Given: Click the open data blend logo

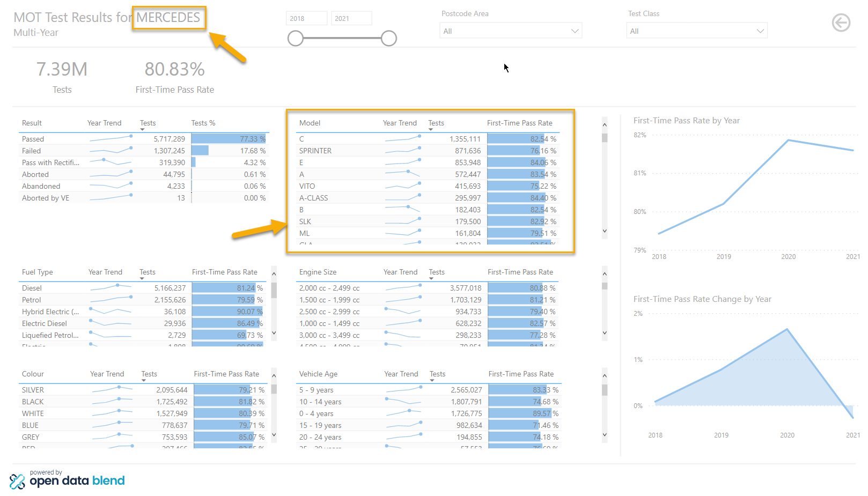Looking at the screenshot, I should pyautogui.click(x=67, y=479).
